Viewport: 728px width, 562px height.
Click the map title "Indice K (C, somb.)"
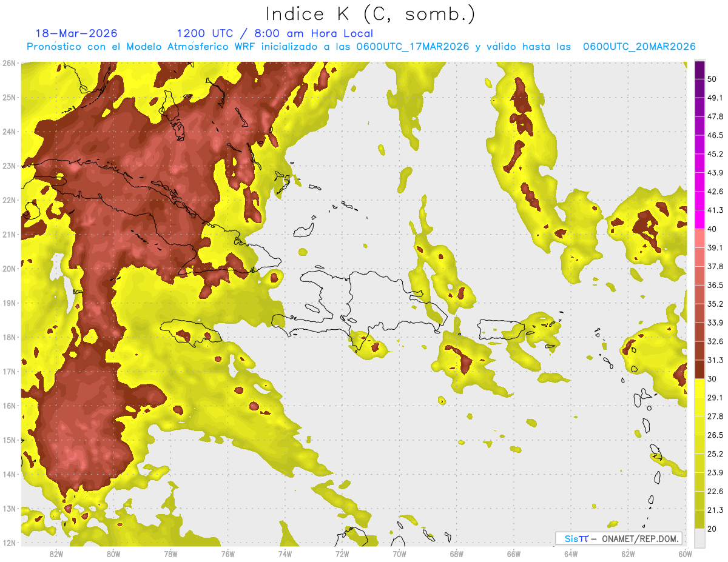[x=370, y=15]
